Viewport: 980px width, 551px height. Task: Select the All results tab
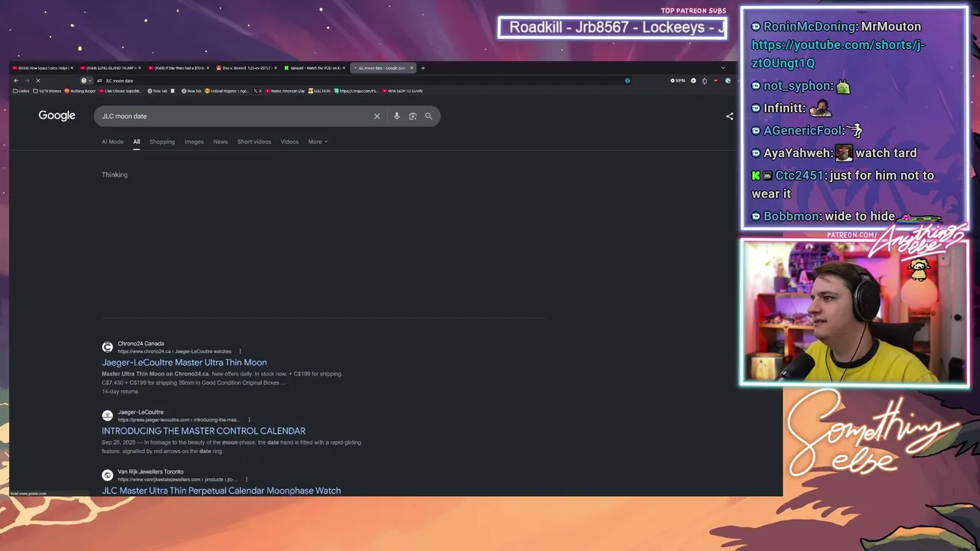pyautogui.click(x=136, y=142)
